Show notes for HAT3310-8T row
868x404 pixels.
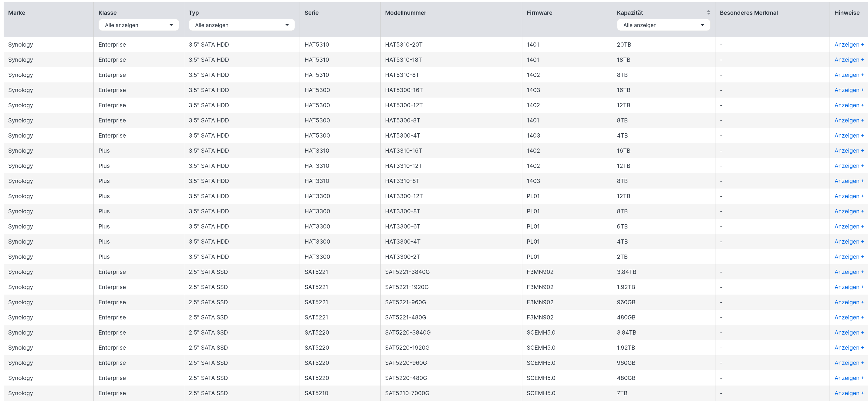click(x=849, y=181)
